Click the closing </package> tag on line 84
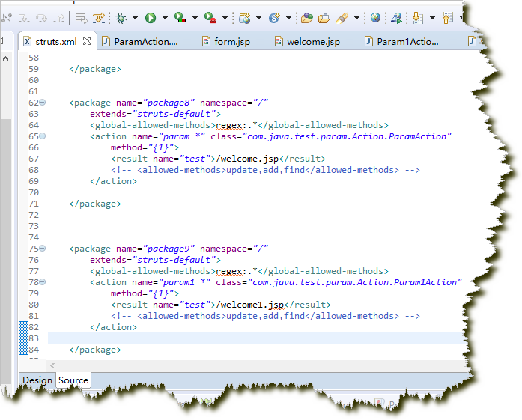 coord(95,350)
